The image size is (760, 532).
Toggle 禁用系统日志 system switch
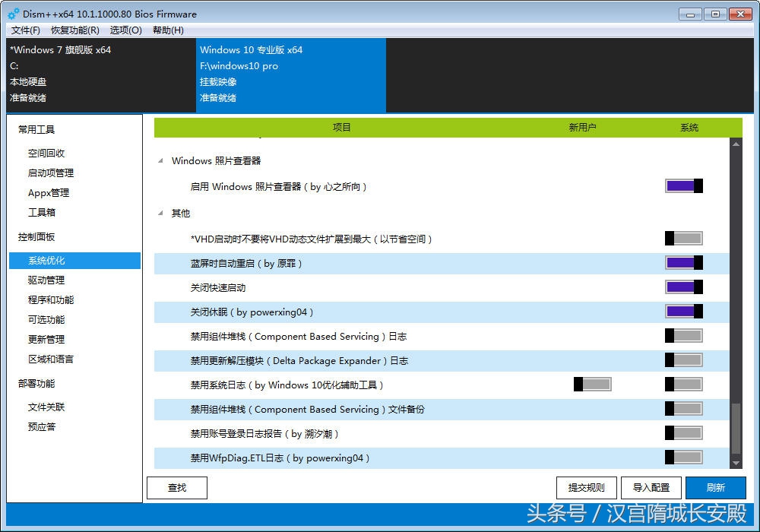pyautogui.click(x=684, y=385)
